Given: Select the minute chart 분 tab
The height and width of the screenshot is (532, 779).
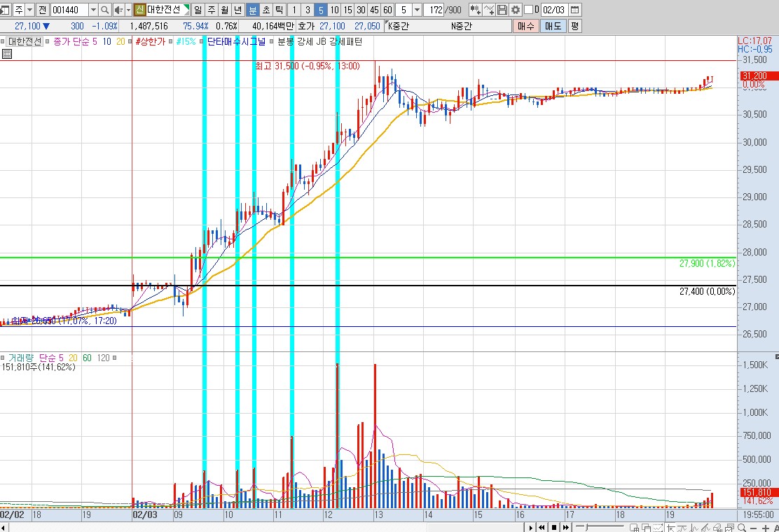Looking at the screenshot, I should click(252, 9).
